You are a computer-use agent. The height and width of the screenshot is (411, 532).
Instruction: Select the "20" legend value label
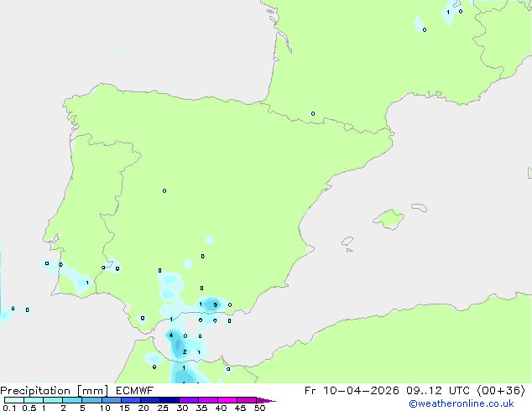click(143, 408)
